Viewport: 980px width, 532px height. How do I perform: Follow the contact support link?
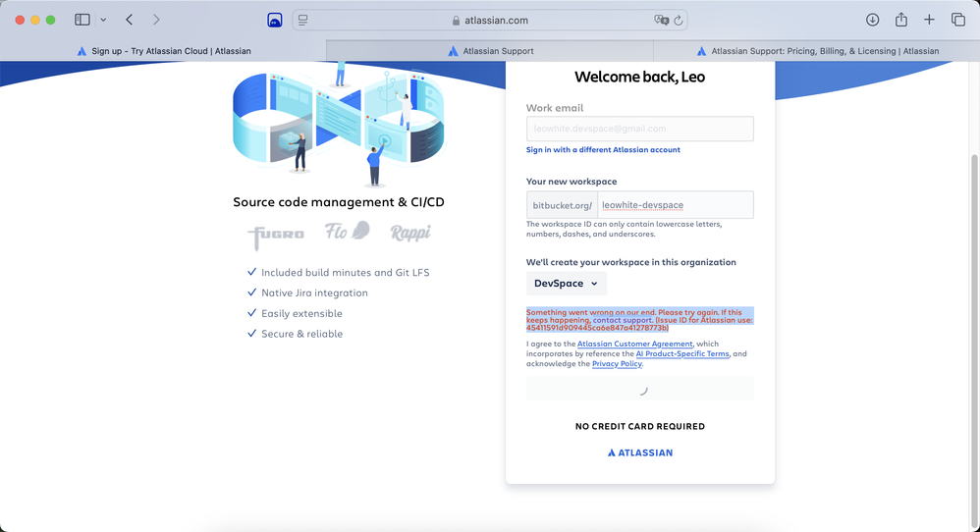[x=623, y=320]
